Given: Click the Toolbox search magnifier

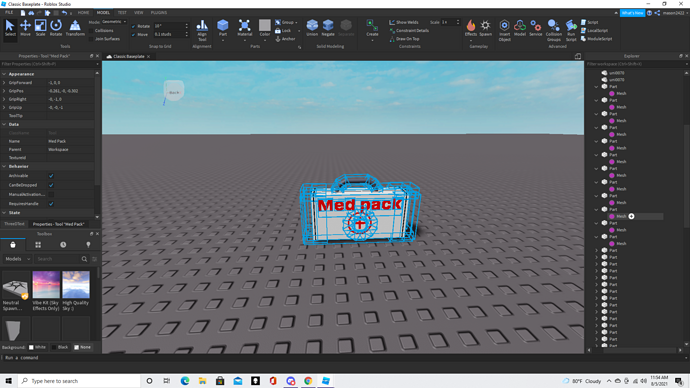Looking at the screenshot, I should coord(84,259).
